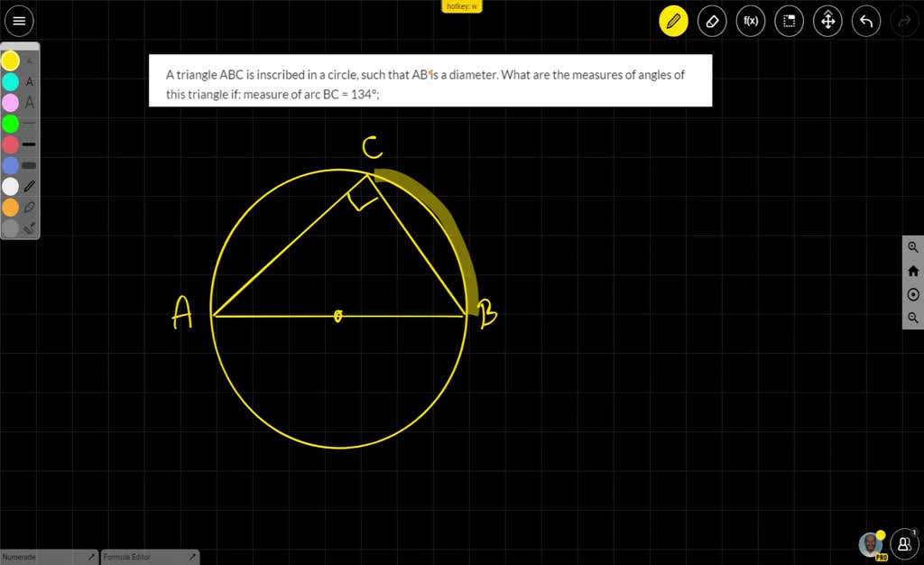The height and width of the screenshot is (565, 924).
Task: Return to home view with house icon
Action: pyautogui.click(x=912, y=270)
